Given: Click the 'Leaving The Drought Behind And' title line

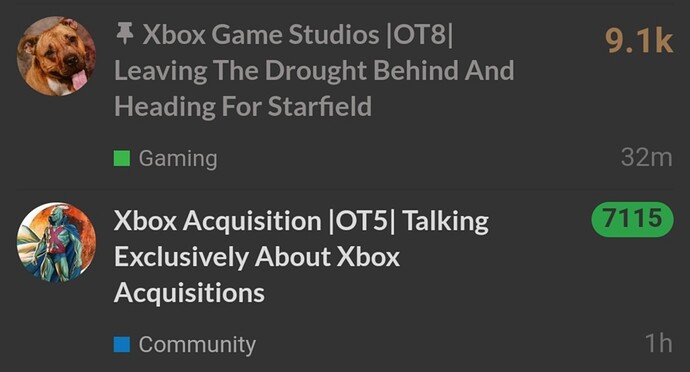Looking at the screenshot, I should pos(314,70).
